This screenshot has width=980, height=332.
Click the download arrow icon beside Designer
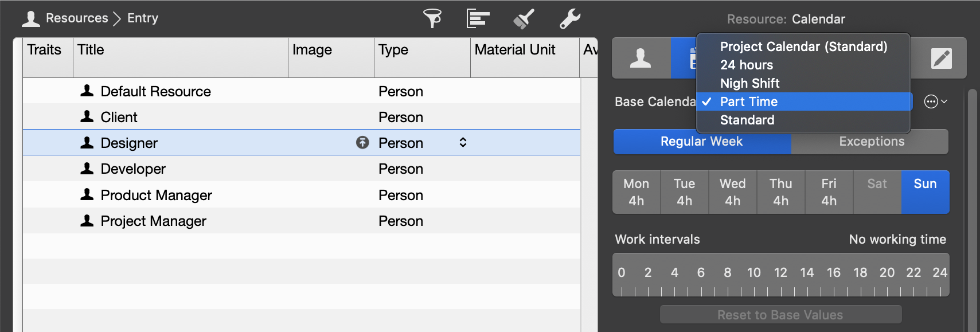tap(362, 143)
